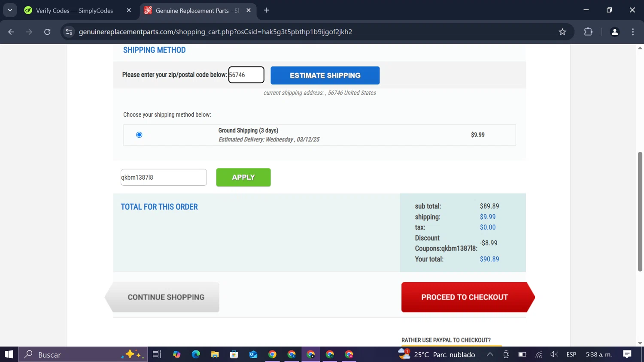Click the taskbar Buscar search box
Image resolution: width=644 pixels, height=362 pixels.
83,354
